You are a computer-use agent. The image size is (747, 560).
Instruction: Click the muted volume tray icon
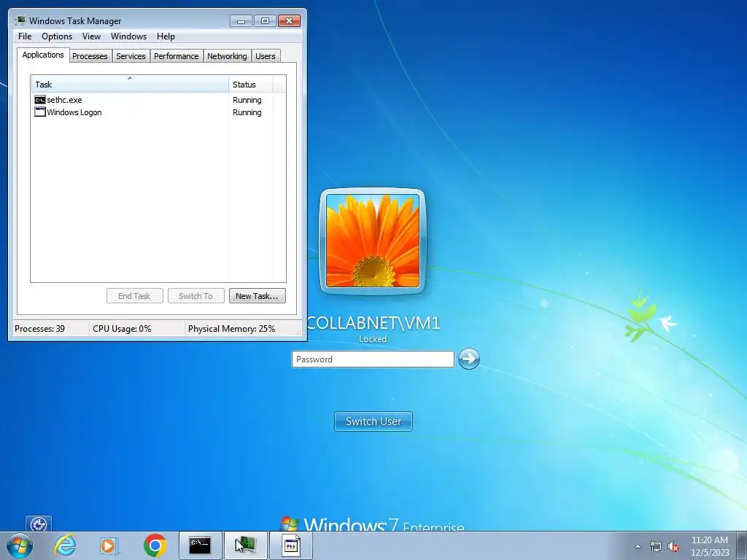coord(673,546)
